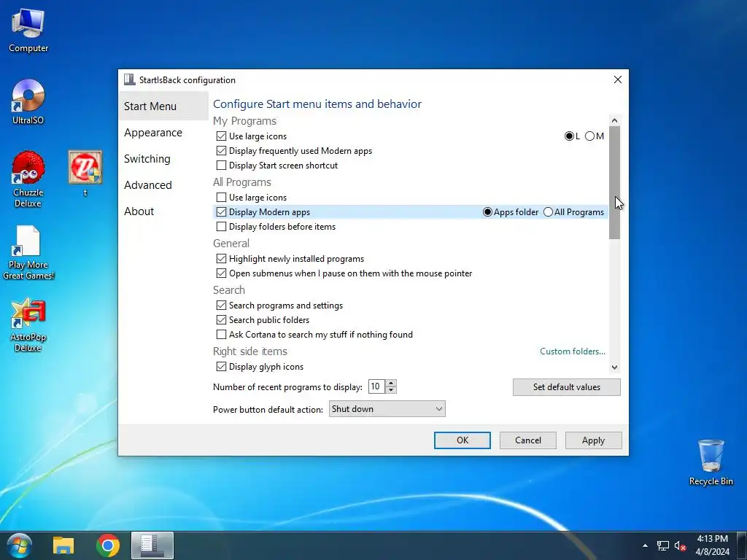Enable Display Start screen shortcut
Viewport: 747px width, 560px height.
point(221,166)
